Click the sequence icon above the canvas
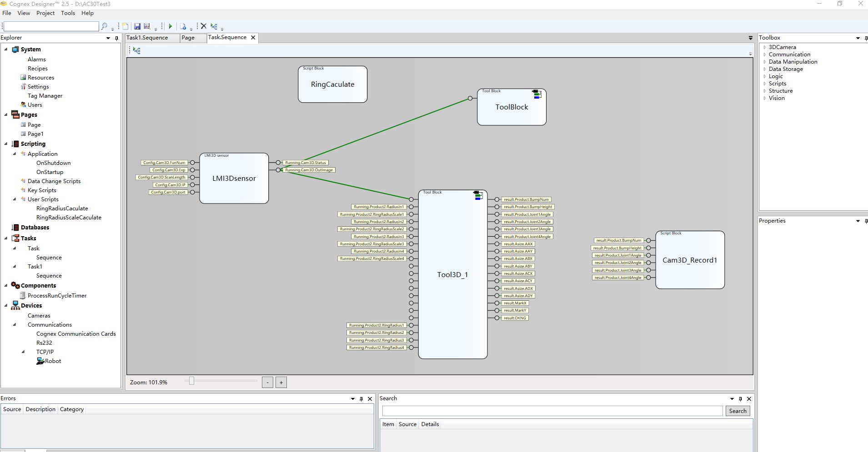Viewport: 868px width, 452px height. tap(136, 50)
